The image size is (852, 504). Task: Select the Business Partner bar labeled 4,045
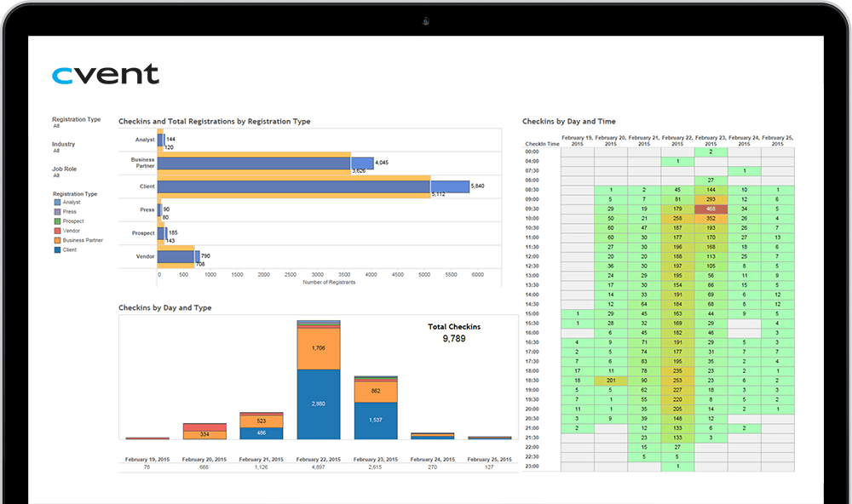coord(362,163)
